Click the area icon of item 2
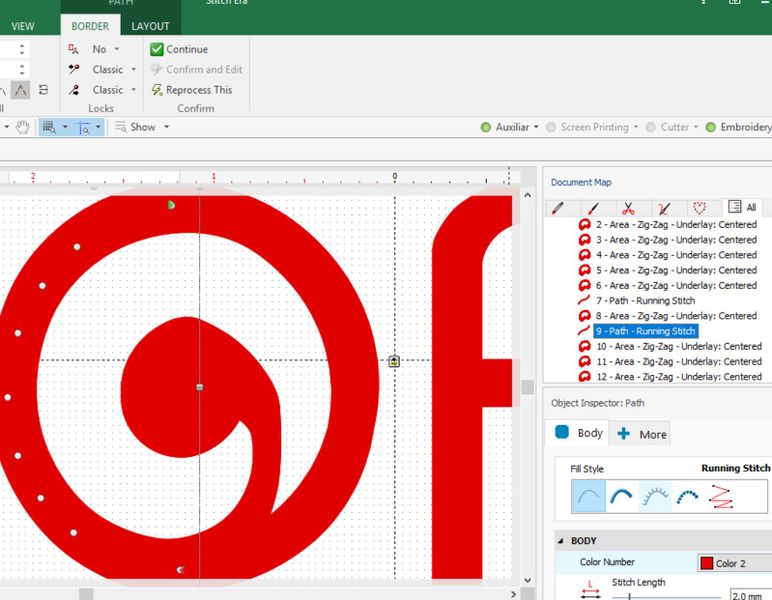772x600 pixels. [x=584, y=225]
